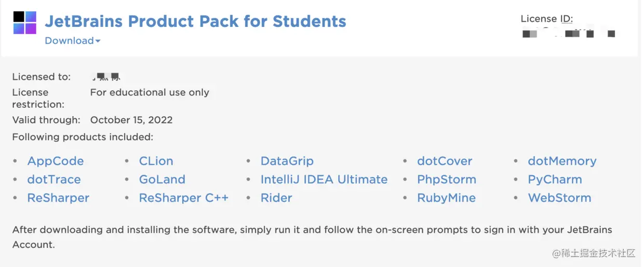Select the DataGrip product link
Image resolution: width=644 pixels, height=267 pixels.
[287, 161]
